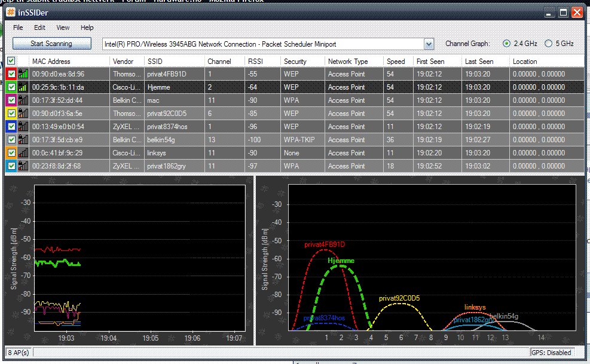Uncheck the red checkbox for privat4FB91D
Screen dimensions: 590x364
tap(12, 74)
